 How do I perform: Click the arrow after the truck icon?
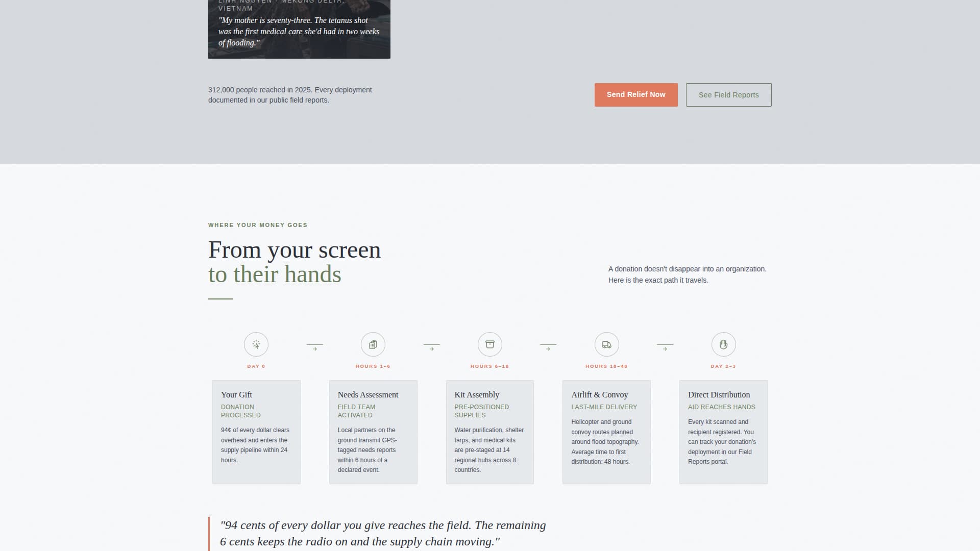[665, 348]
